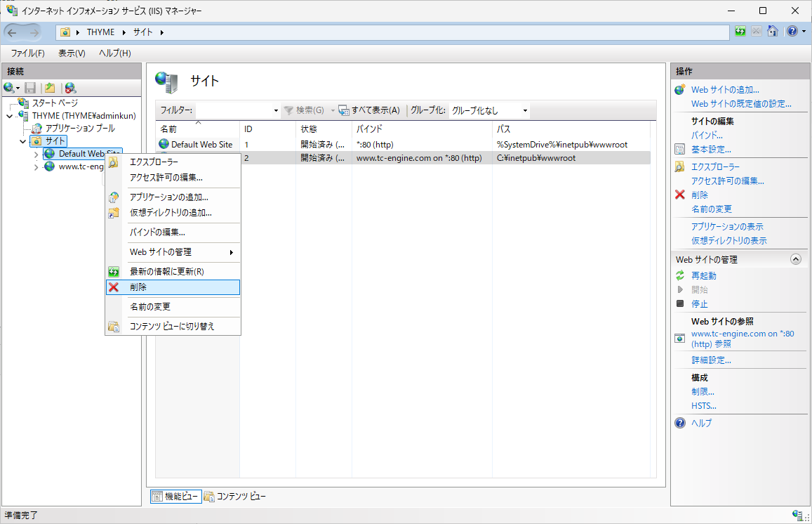812x524 pixels.
Task: Switch to the 機能ビュー tab
Action: coord(176,496)
